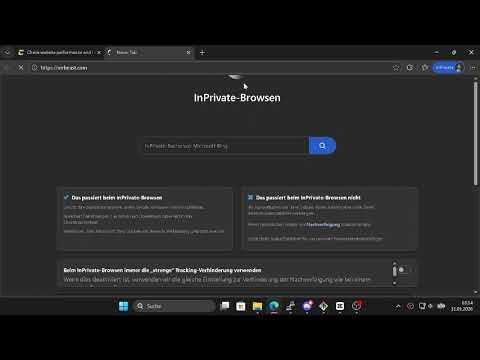
Task: Open the purple taskbar app with notification badge
Action: (307, 306)
